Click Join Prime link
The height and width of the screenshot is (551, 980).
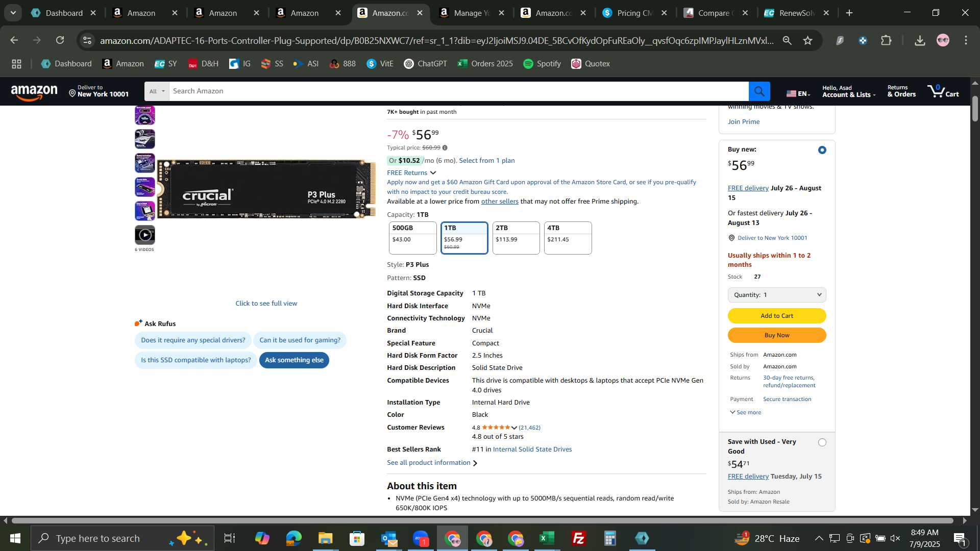744,122
